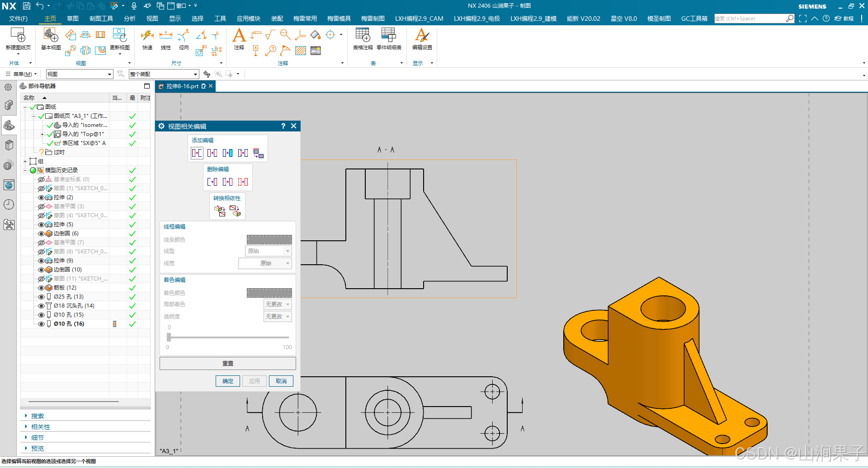Open the 透明度 dropdown
Image resolution: width=868 pixels, height=468 pixels.
point(278,317)
